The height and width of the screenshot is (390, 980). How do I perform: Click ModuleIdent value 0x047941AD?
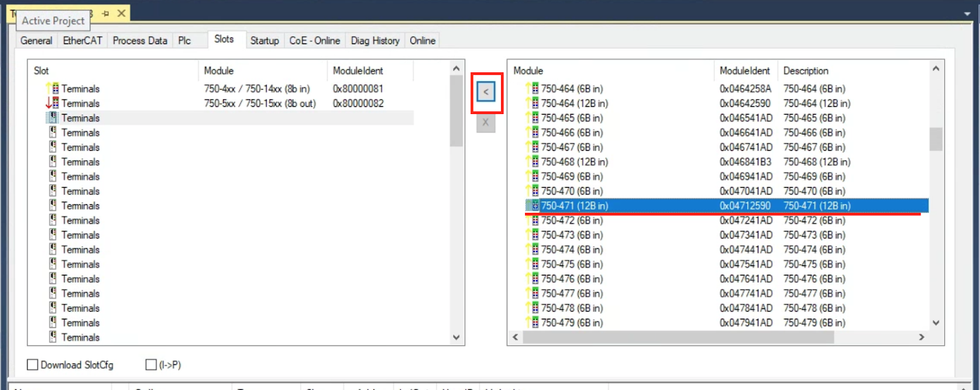[x=746, y=323]
